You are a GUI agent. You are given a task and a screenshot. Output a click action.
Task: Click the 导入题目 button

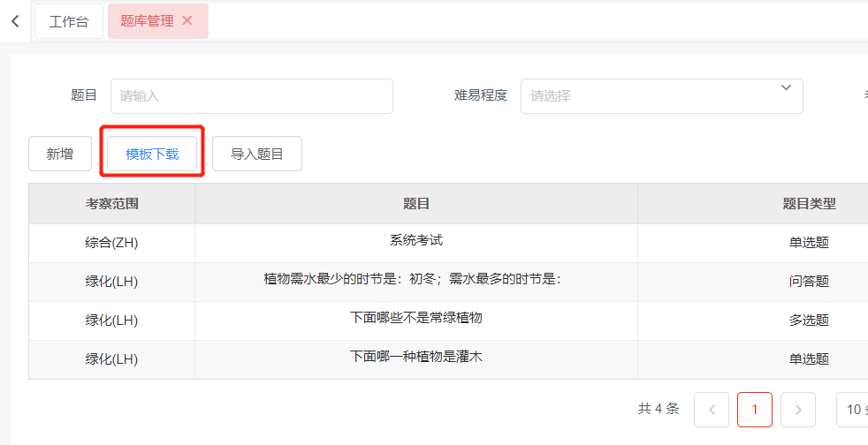point(257,154)
